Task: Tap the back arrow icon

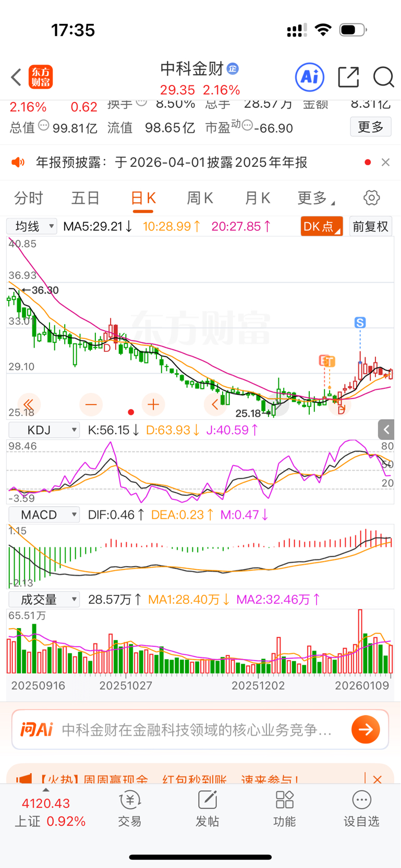Action: click(x=16, y=77)
